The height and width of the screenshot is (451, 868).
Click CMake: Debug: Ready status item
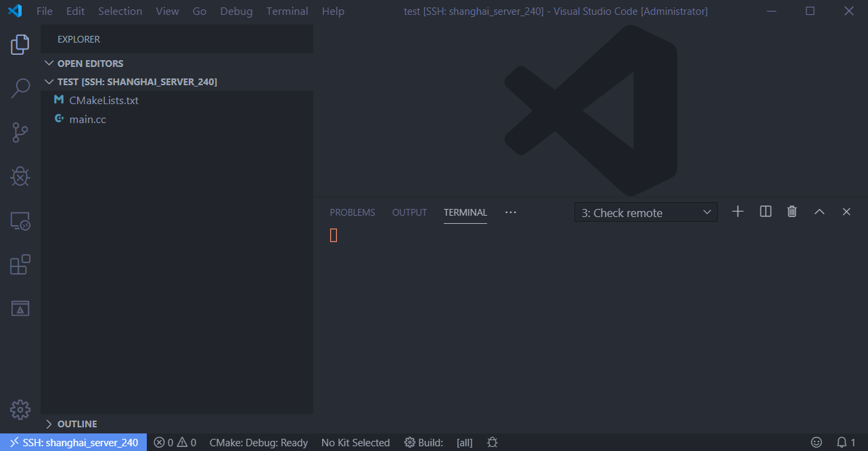point(258,443)
